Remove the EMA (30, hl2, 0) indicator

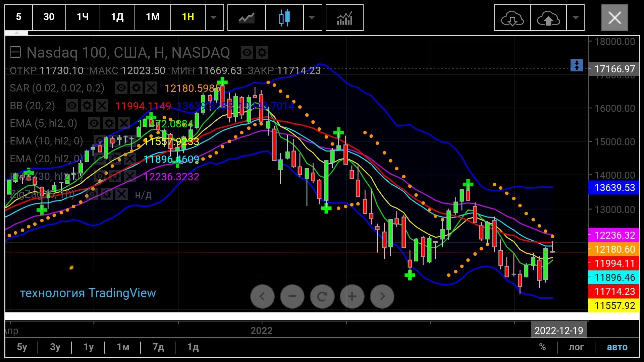coord(130,176)
